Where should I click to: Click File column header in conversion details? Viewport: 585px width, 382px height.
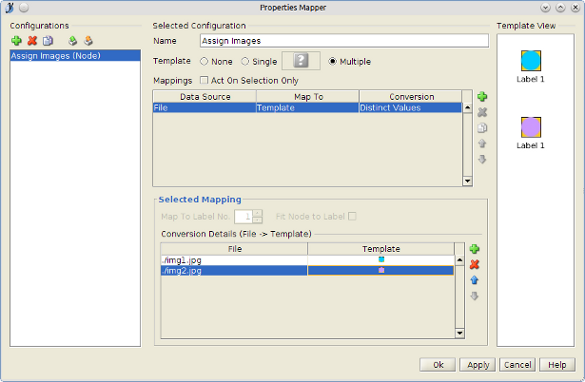pyautogui.click(x=234, y=249)
